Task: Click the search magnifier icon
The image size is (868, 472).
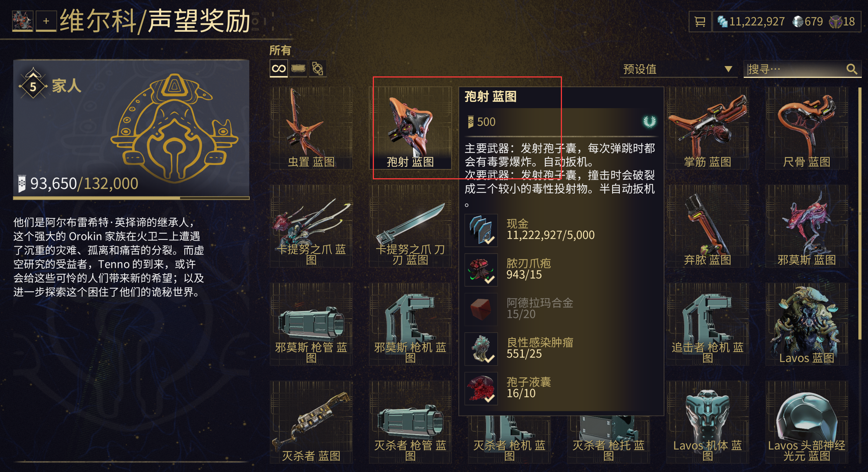Action: click(x=852, y=69)
